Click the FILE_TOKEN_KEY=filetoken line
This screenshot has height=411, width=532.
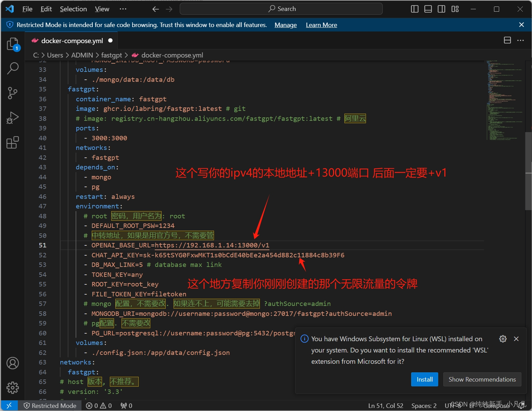[x=139, y=294]
